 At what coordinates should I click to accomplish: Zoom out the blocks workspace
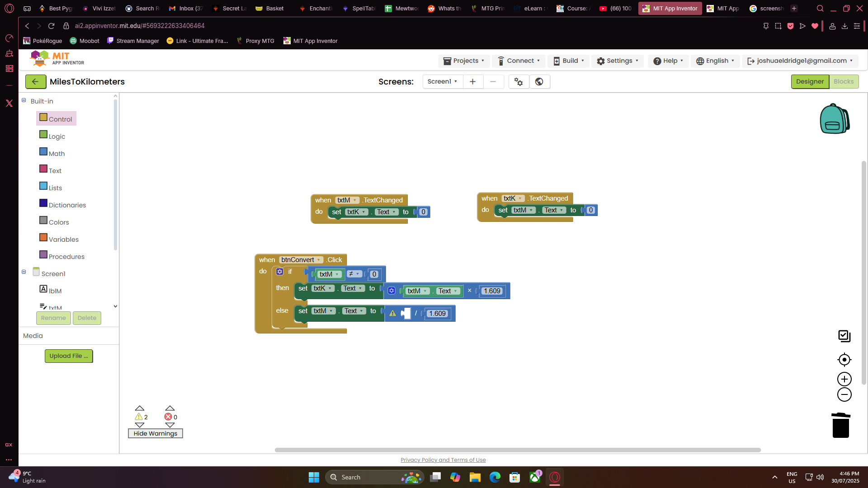844,394
